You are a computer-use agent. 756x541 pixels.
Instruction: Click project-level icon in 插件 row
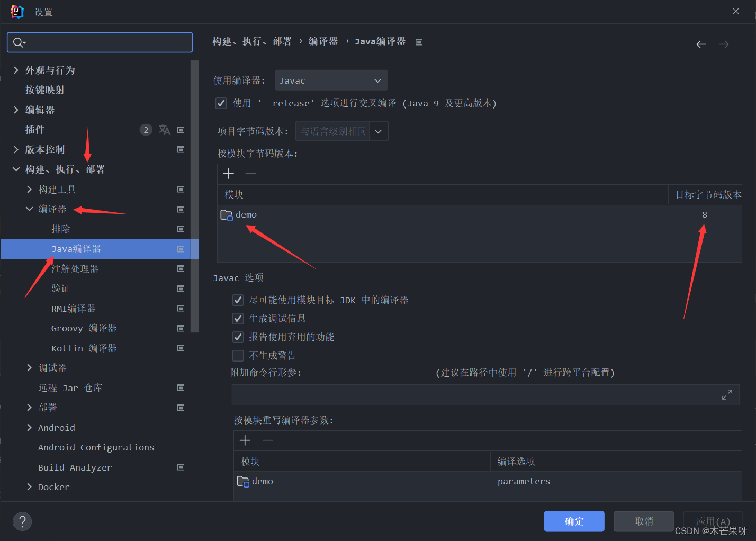click(181, 130)
